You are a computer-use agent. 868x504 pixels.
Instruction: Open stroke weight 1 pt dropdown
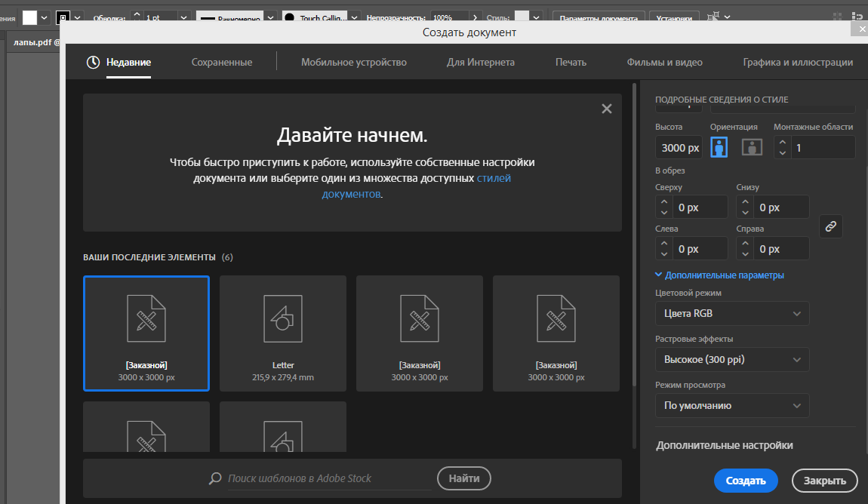183,17
